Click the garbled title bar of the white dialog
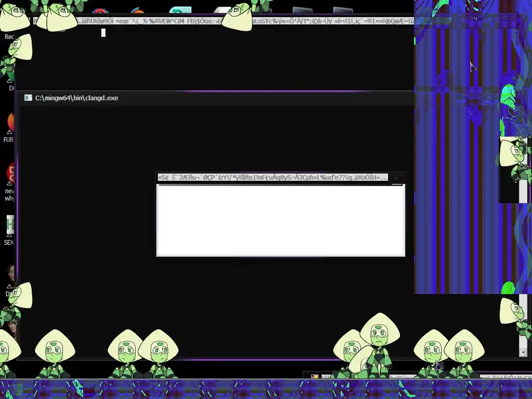The width and height of the screenshot is (532, 399). click(x=273, y=178)
